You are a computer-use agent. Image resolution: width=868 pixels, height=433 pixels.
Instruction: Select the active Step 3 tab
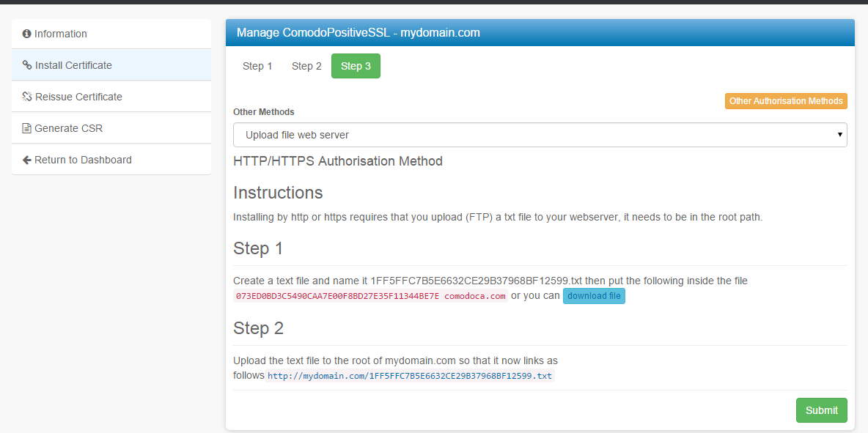pos(356,67)
